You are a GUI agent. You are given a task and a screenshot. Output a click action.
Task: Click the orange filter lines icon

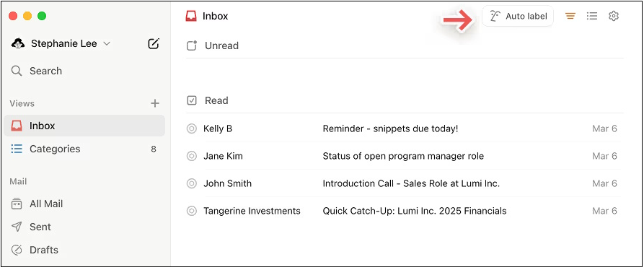pyautogui.click(x=570, y=17)
